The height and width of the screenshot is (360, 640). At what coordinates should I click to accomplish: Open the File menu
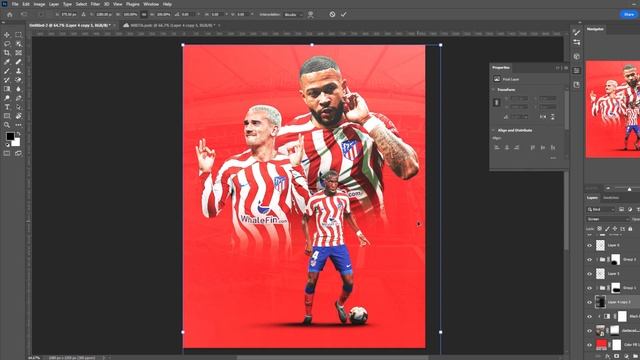pos(15,4)
